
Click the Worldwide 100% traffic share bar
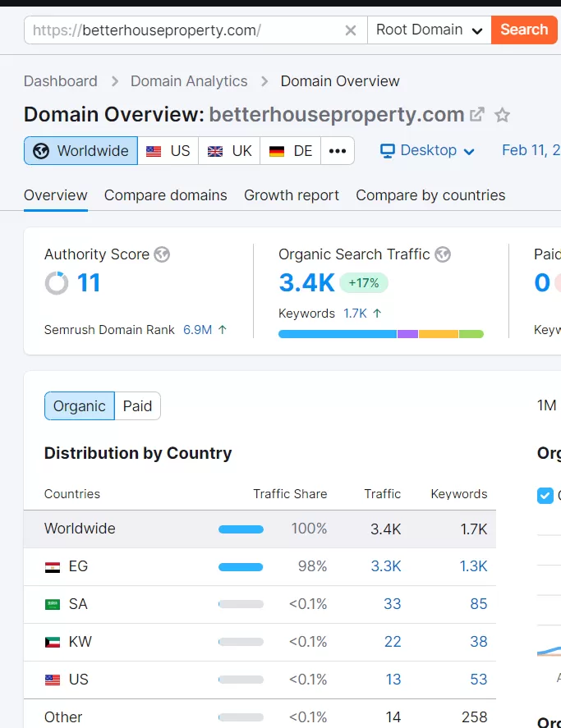coord(241,529)
